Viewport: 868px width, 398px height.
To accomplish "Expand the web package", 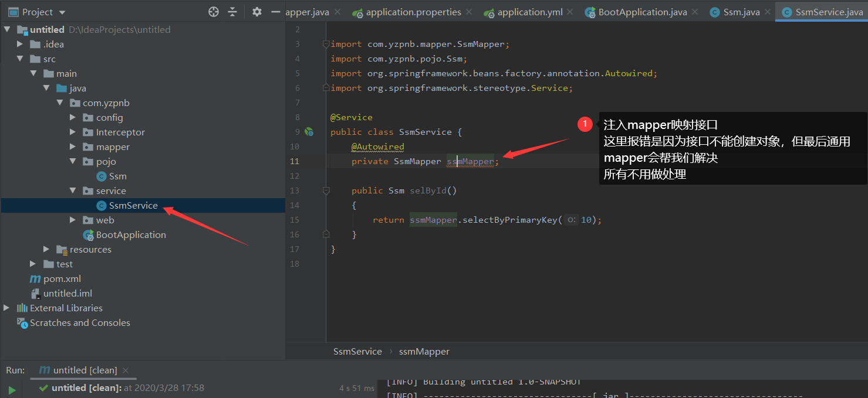I will click(73, 220).
